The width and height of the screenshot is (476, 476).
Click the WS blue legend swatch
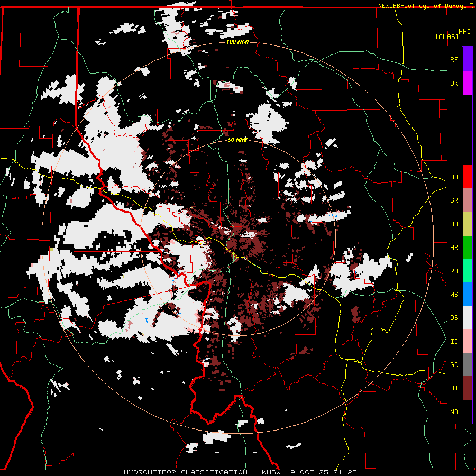tap(467, 294)
